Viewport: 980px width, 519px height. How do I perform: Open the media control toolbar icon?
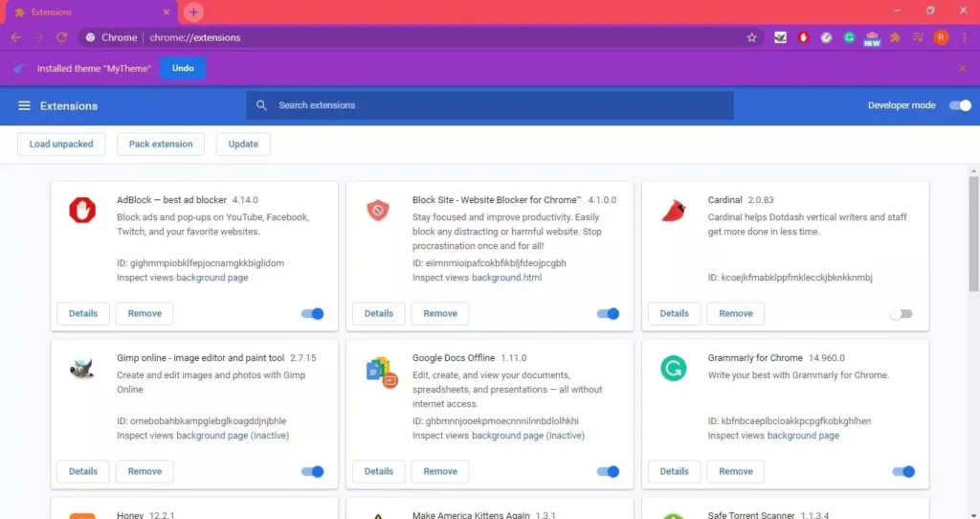tap(918, 37)
